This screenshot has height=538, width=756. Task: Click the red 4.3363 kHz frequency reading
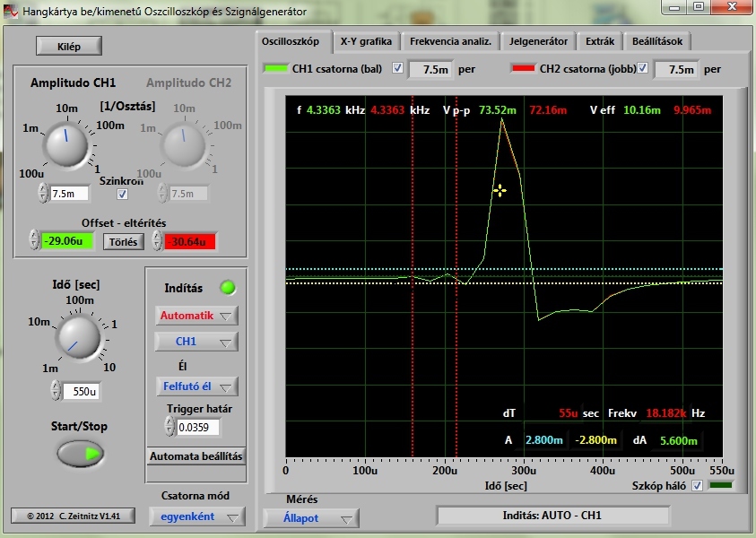[x=387, y=110]
